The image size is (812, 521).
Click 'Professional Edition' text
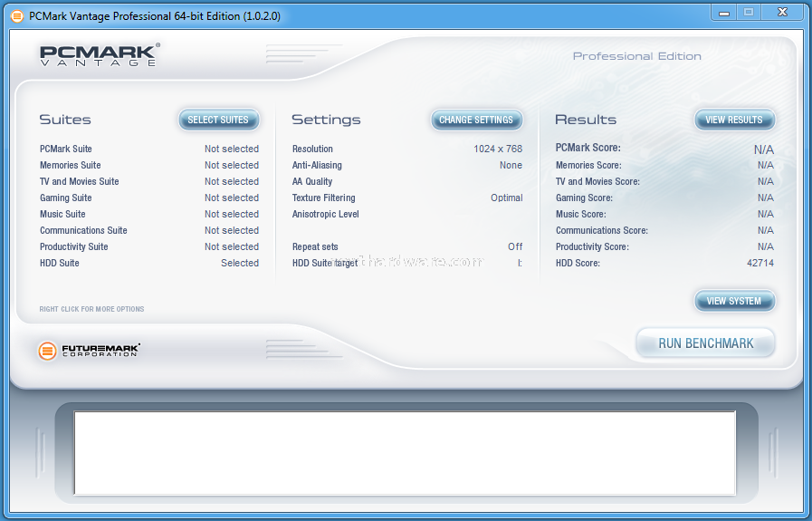637,56
